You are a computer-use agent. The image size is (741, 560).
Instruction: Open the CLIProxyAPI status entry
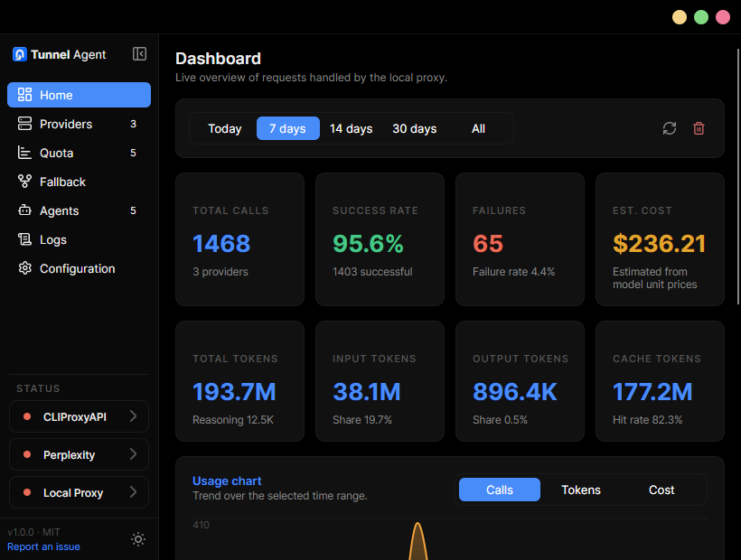point(79,416)
